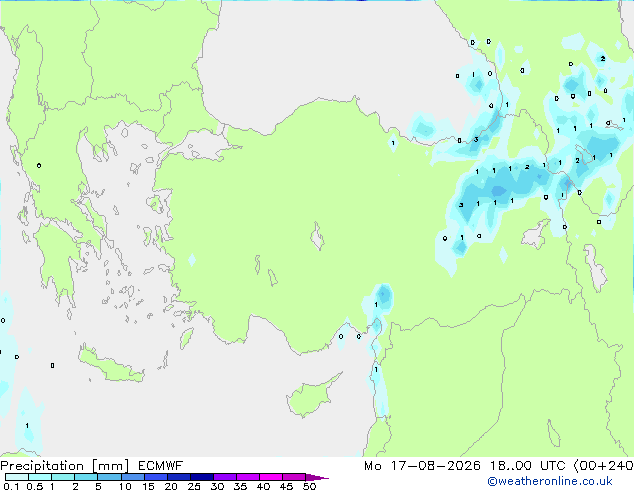Click the "(00+240" forecast offset text
The image size is (634, 490).
pyautogui.click(x=603, y=466)
